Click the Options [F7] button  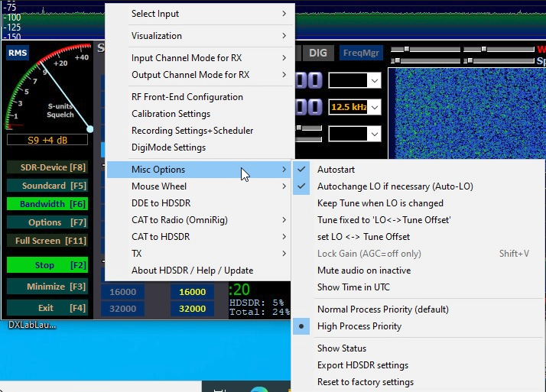coord(47,222)
